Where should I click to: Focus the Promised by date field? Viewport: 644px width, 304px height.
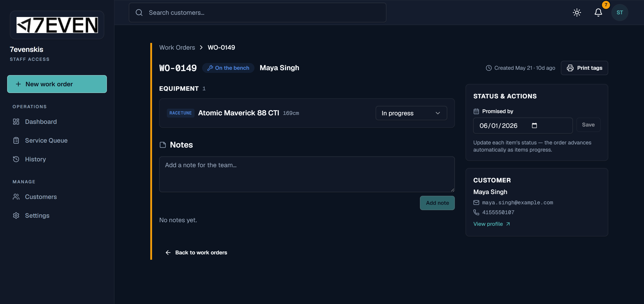coord(523,125)
